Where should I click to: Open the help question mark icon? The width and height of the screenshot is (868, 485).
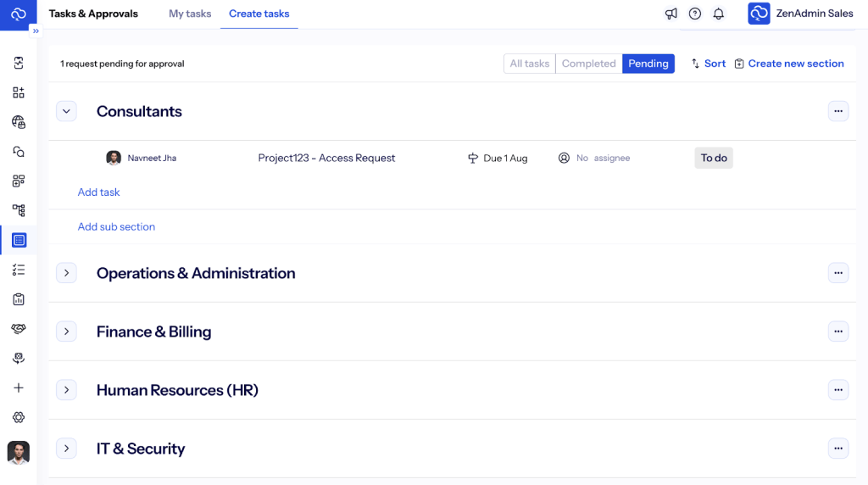[695, 14]
